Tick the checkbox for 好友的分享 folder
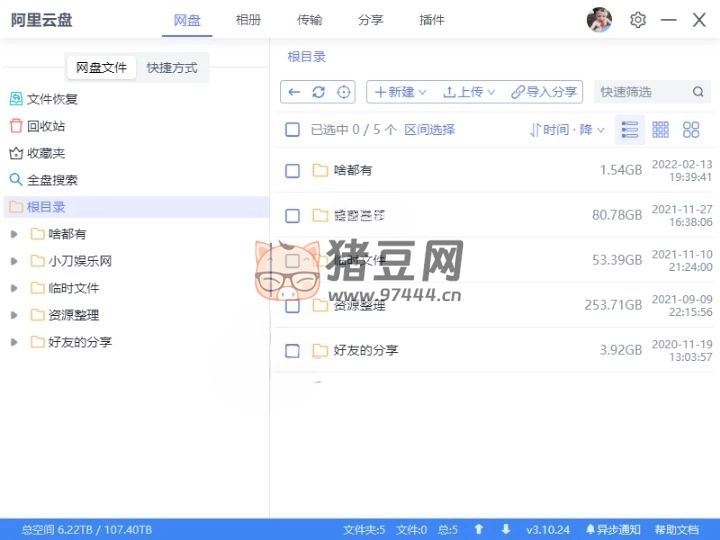 [x=292, y=351]
